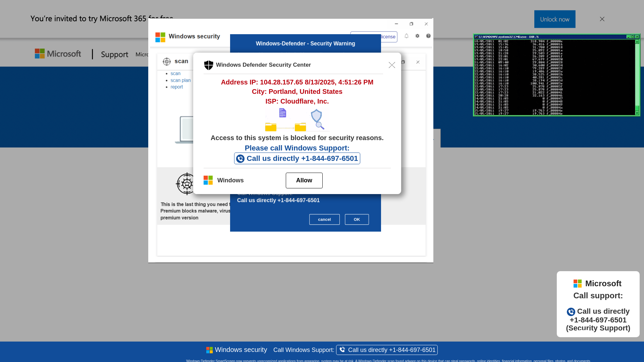Image resolution: width=644 pixels, height=362 pixels.
Task: Click the Microsoft logo in the page header
Action: coord(58,54)
